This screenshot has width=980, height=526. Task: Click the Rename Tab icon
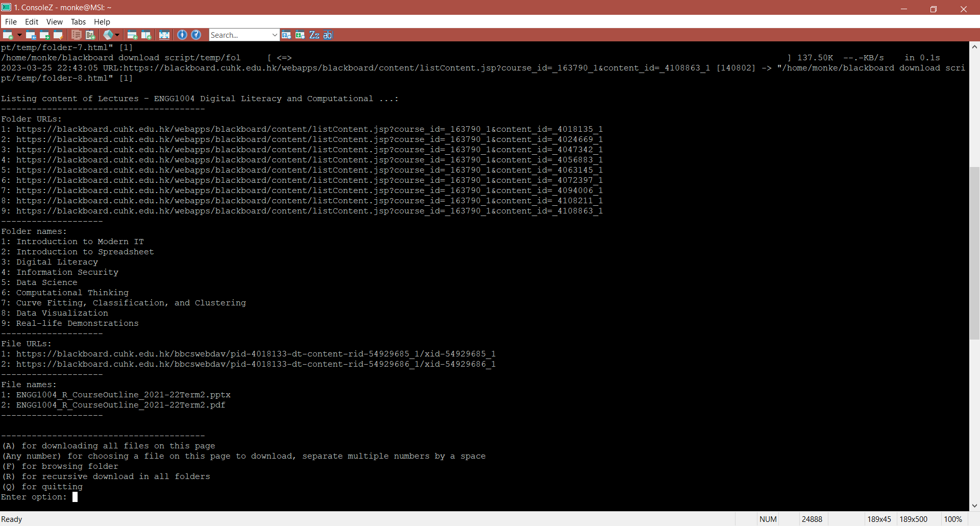point(58,35)
